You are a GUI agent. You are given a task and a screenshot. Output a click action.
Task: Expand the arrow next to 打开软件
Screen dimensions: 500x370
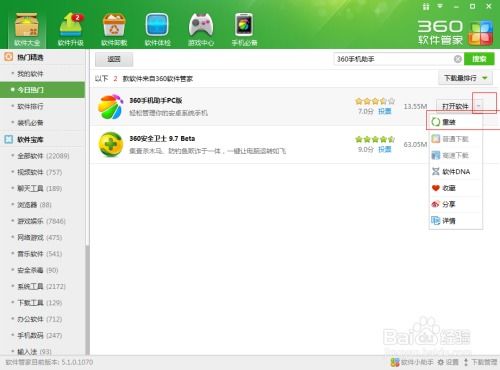click(x=478, y=106)
